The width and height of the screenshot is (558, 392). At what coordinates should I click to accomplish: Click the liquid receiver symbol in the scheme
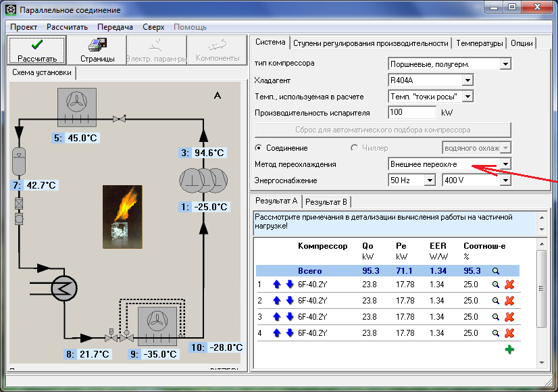tap(19, 162)
